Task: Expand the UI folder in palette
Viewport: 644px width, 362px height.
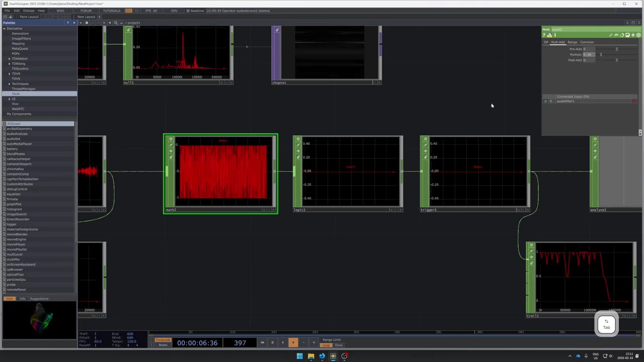Action: [x=9, y=99]
